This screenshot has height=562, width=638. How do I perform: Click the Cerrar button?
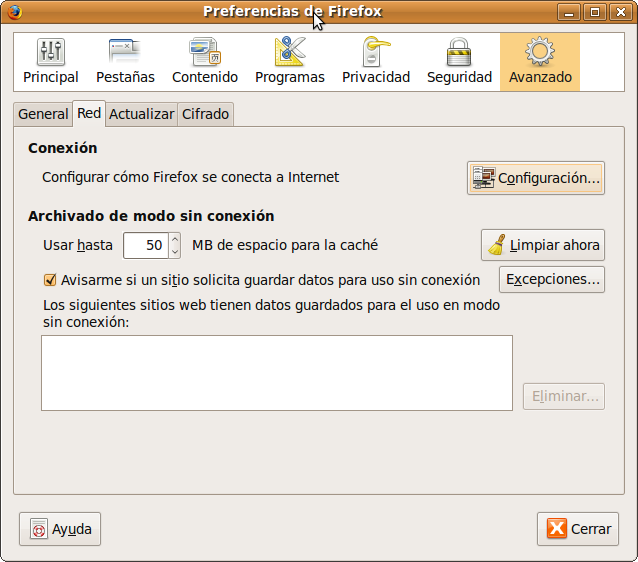point(578,529)
